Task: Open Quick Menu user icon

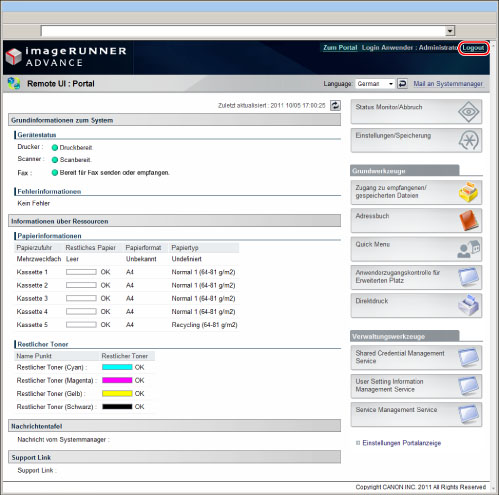Action: 468,249
